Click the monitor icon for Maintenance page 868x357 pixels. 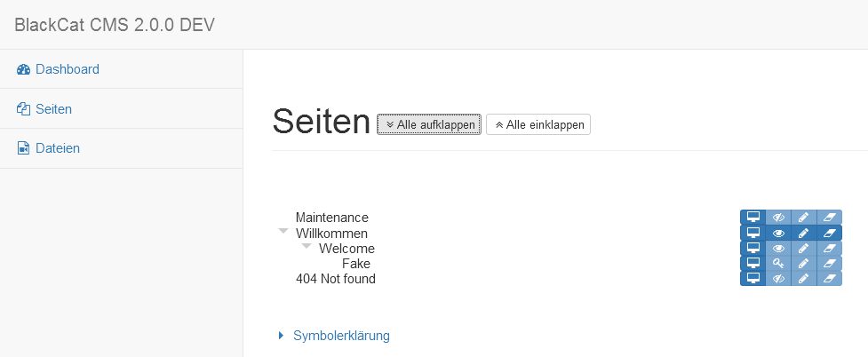753,218
